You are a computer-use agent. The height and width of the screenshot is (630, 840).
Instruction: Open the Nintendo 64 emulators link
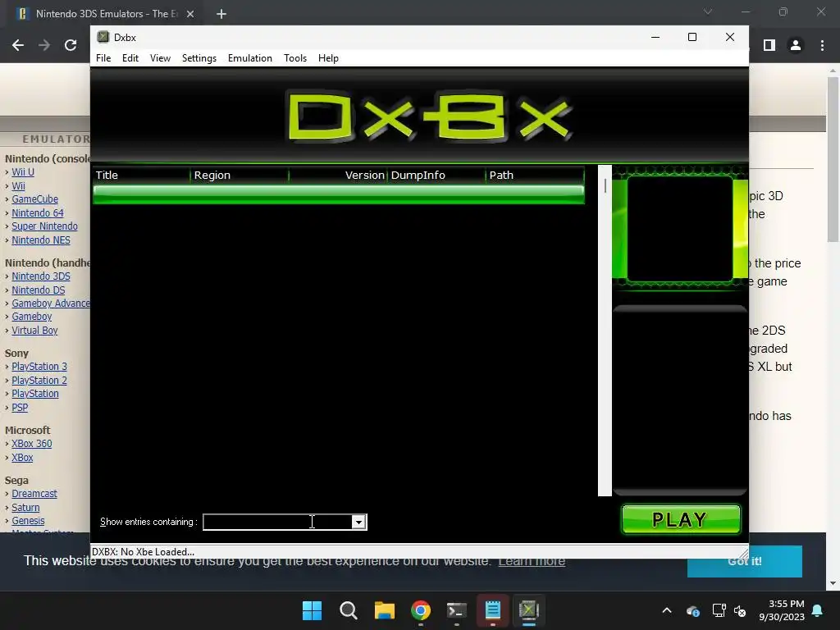(x=38, y=212)
